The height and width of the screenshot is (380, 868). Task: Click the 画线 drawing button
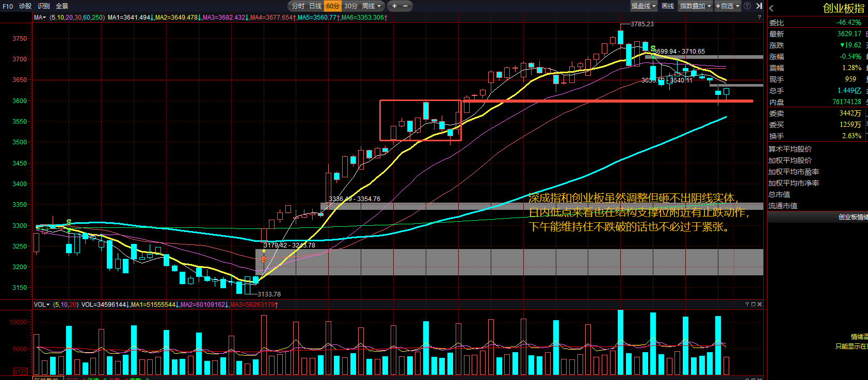tap(668, 6)
